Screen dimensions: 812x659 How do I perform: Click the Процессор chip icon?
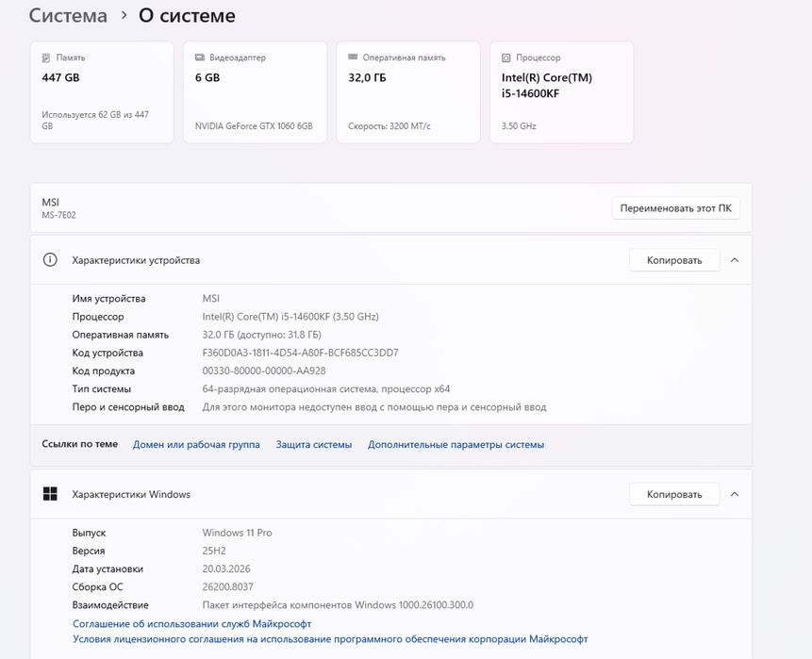coord(505,58)
